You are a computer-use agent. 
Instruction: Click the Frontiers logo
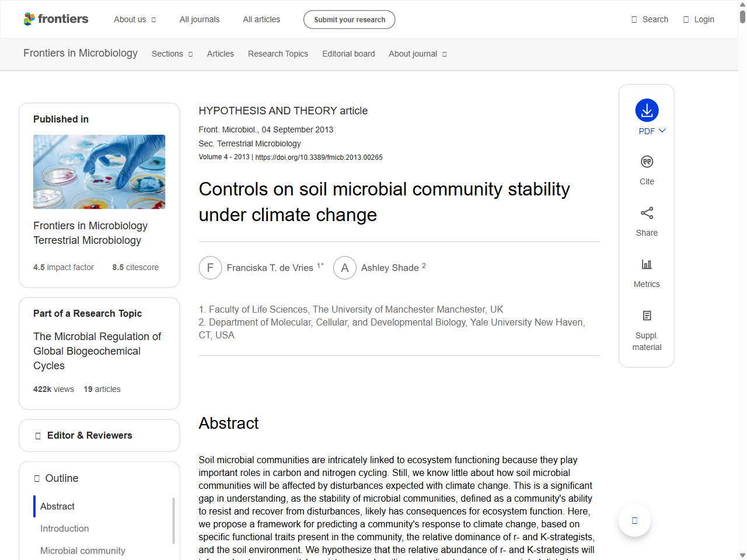click(56, 19)
